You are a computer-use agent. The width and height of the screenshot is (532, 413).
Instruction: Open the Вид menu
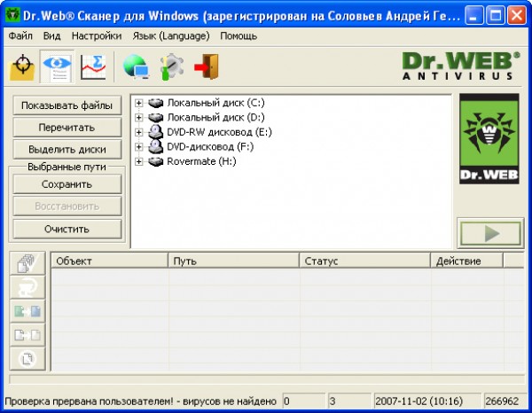click(x=52, y=36)
